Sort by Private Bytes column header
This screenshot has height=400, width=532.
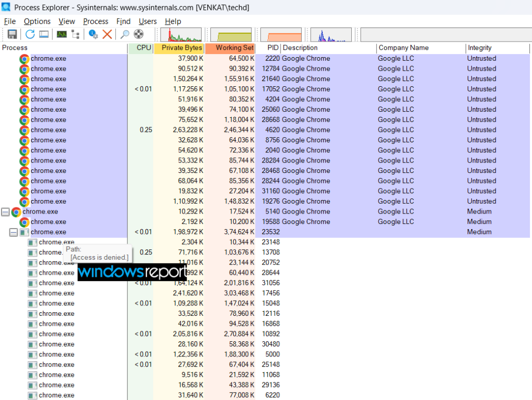click(x=179, y=48)
